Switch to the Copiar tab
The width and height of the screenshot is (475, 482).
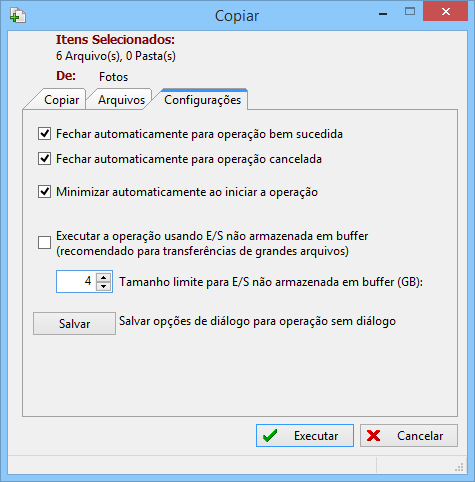(59, 100)
